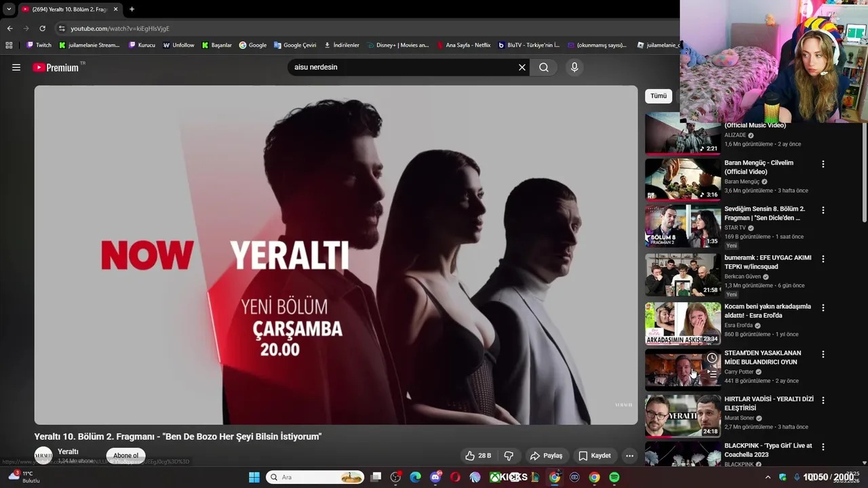Viewport: 868px width, 488px height.
Task: Click the address bar URL youtube.com/watch
Action: click(120, 28)
